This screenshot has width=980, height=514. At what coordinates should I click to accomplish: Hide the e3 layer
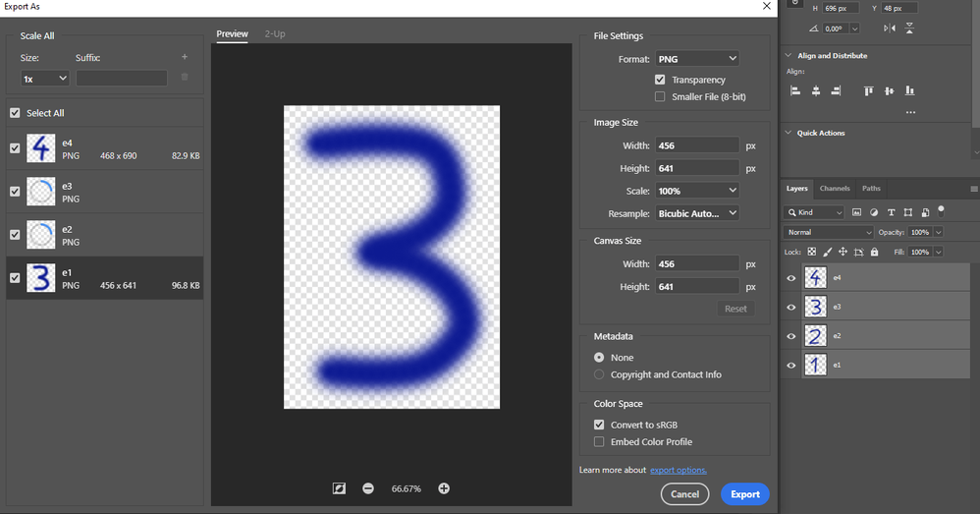click(791, 307)
